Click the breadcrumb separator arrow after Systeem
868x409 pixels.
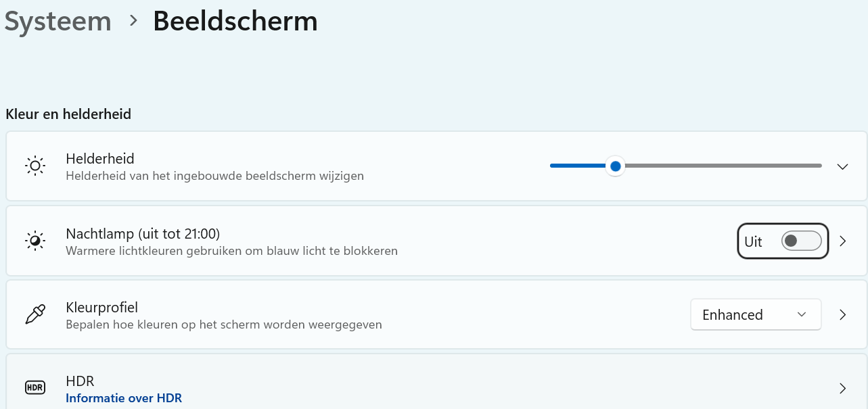[133, 22]
